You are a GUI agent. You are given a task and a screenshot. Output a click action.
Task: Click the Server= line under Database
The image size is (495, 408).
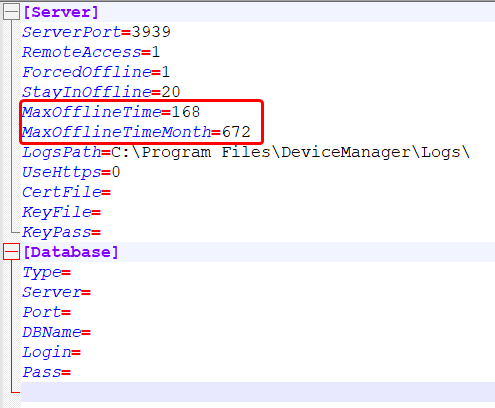tap(57, 292)
